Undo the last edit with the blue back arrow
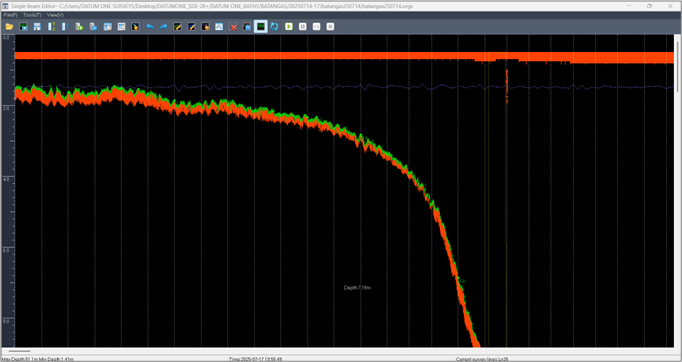This screenshot has width=682, height=362. pyautogui.click(x=150, y=27)
